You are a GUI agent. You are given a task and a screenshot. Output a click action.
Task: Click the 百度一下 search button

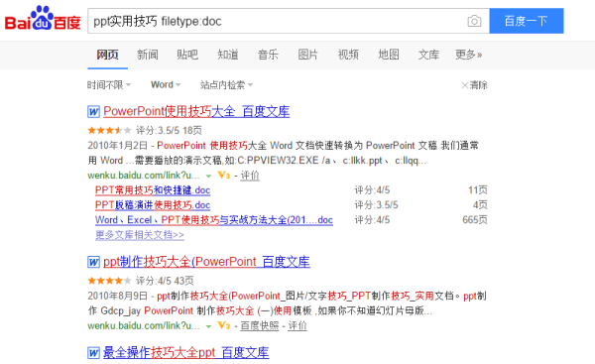point(527,21)
